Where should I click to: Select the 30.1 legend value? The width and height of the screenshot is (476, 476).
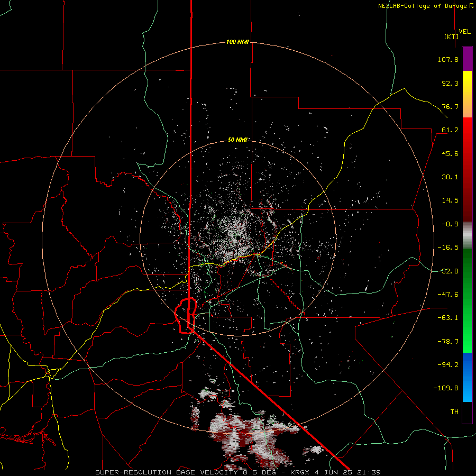click(450, 177)
